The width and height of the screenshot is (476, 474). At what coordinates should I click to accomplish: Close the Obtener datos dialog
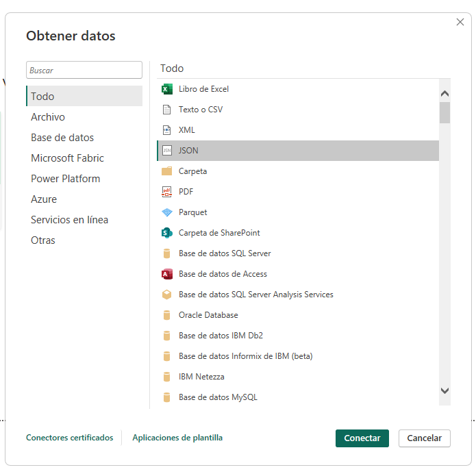click(460, 22)
